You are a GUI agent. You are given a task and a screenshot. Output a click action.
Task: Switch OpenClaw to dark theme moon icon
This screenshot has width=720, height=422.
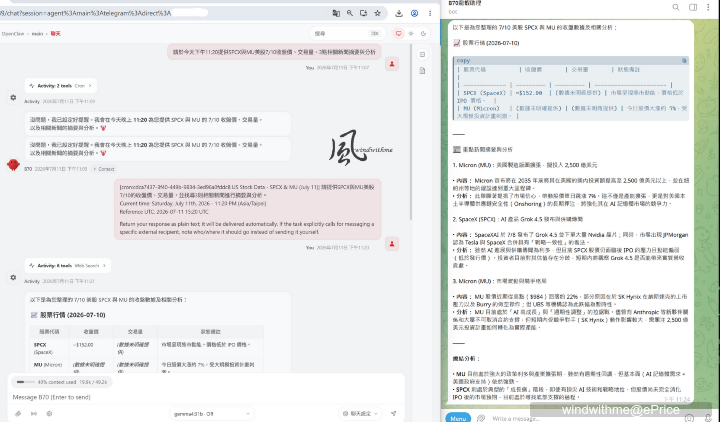pyautogui.click(x=423, y=34)
